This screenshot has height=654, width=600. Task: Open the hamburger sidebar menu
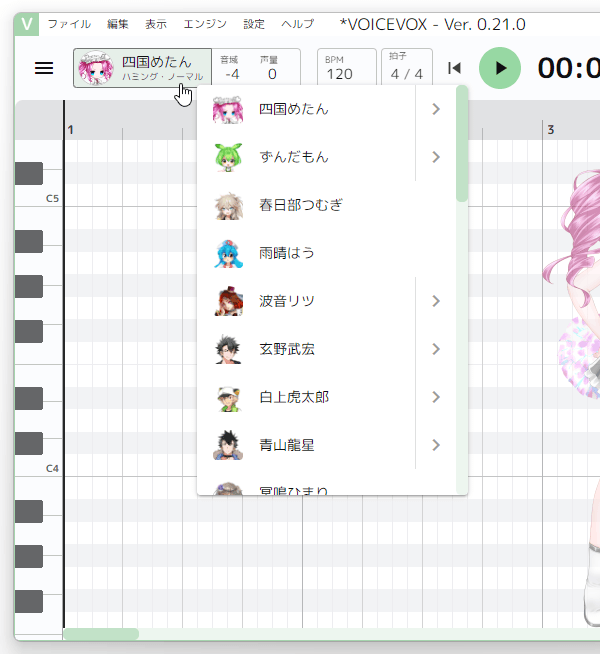pos(44,68)
